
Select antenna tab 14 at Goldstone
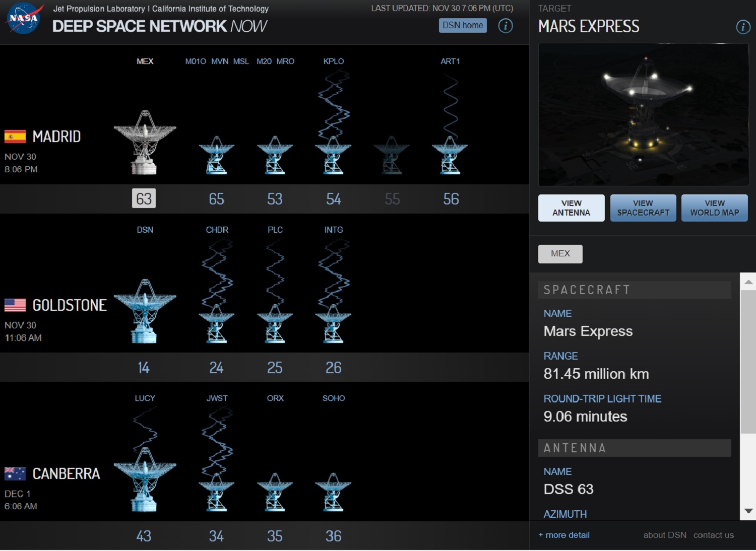pyautogui.click(x=144, y=368)
